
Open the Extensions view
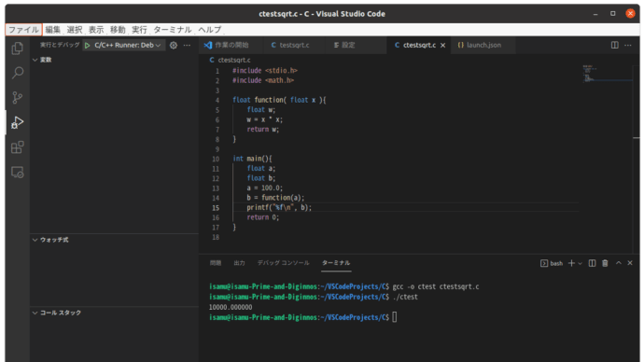(17, 146)
